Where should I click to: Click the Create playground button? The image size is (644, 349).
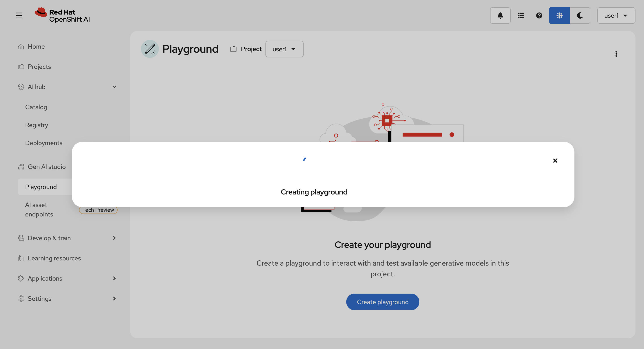point(382,302)
